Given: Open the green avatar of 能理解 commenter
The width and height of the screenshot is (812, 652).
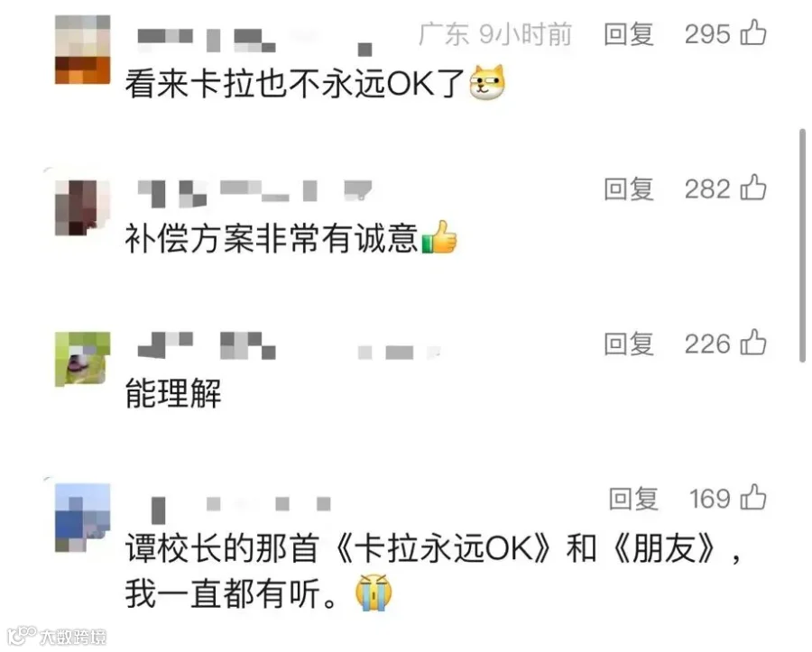Looking at the screenshot, I should pos(83,360).
